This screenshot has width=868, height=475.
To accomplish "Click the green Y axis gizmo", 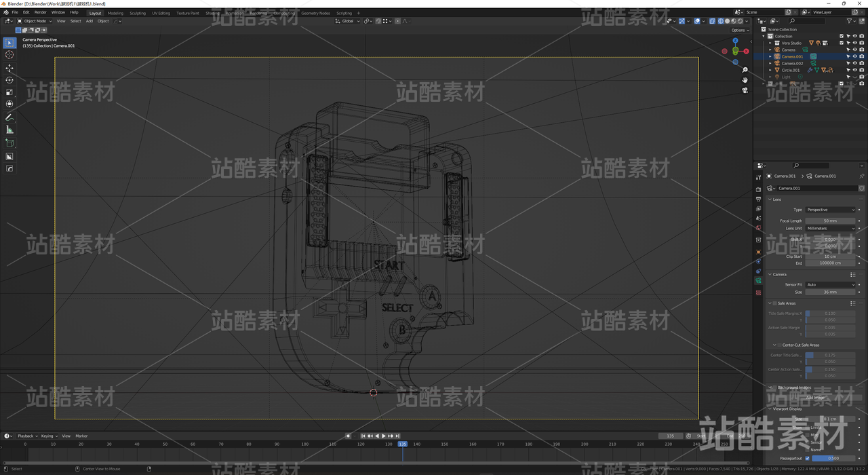I will coord(735,51).
